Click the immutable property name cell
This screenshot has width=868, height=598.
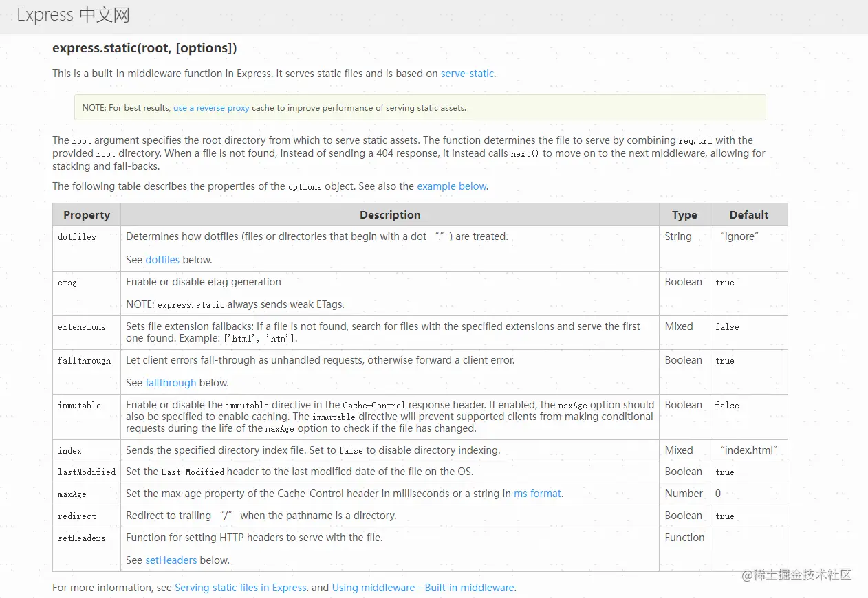pos(79,406)
